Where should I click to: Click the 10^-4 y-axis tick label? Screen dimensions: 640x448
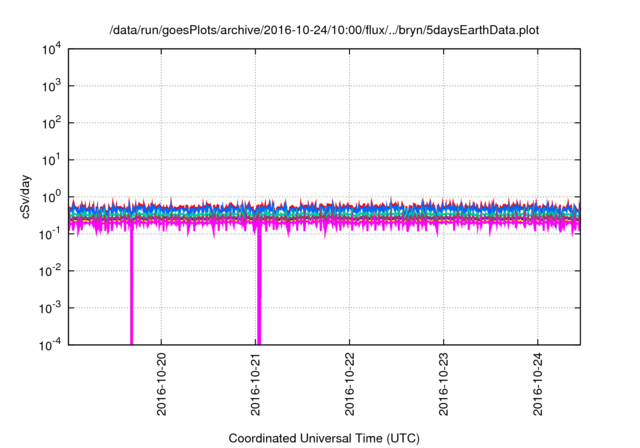pyautogui.click(x=51, y=345)
